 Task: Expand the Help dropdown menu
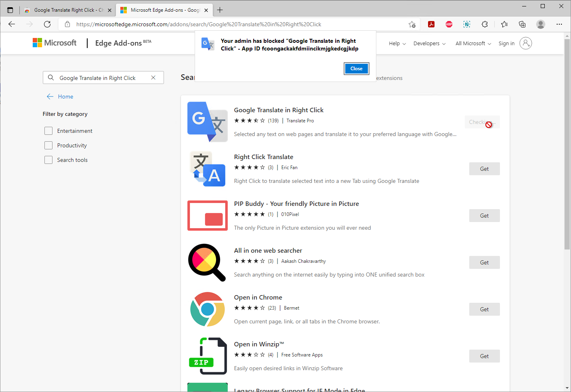click(x=397, y=44)
